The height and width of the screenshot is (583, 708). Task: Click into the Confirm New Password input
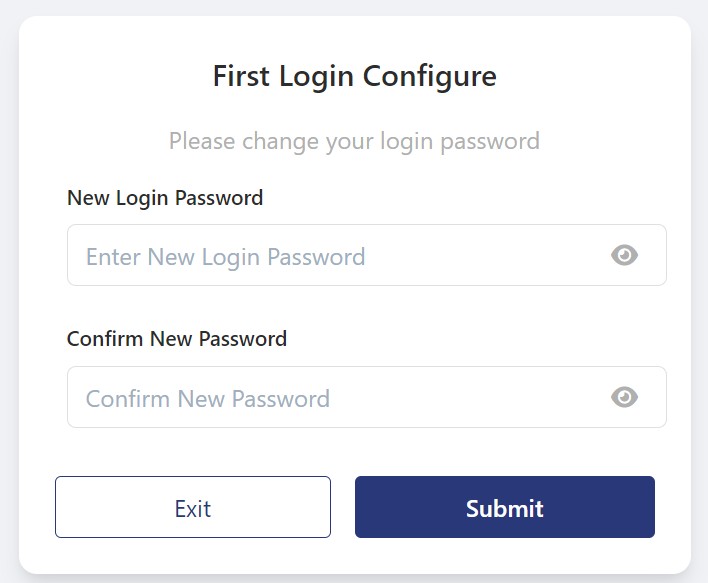click(x=330, y=398)
